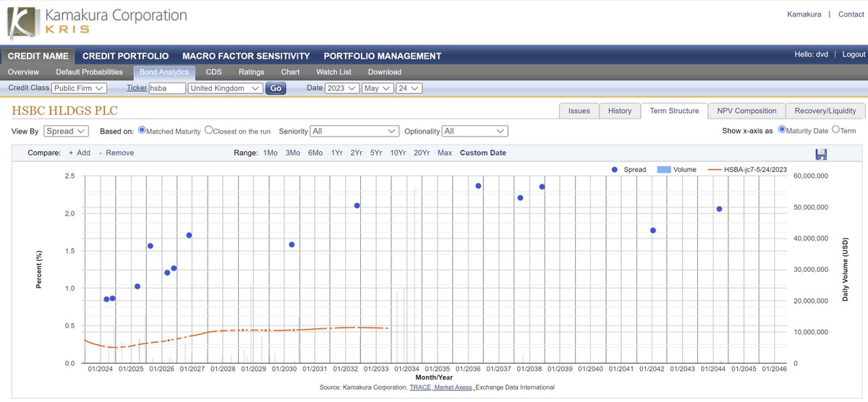Switch to the NPV Composition tab
868x402 pixels.
746,111
